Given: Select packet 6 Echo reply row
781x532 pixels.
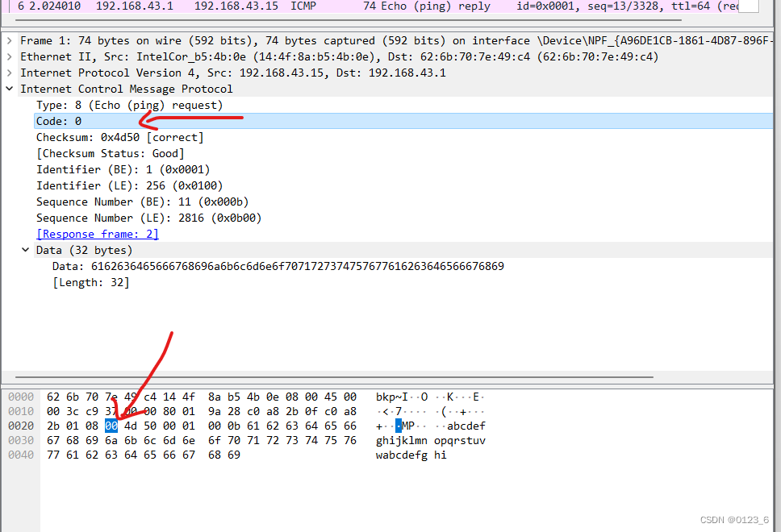Looking at the screenshot, I should click(x=378, y=6).
